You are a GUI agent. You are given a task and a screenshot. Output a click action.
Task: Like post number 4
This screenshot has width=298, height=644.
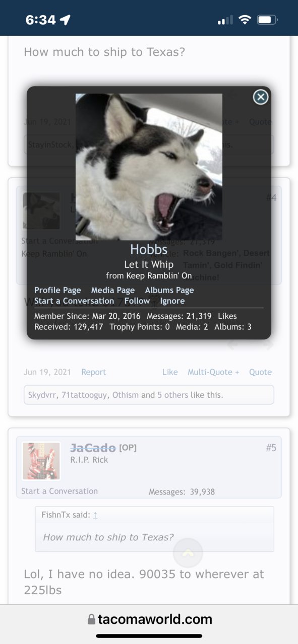pyautogui.click(x=170, y=372)
